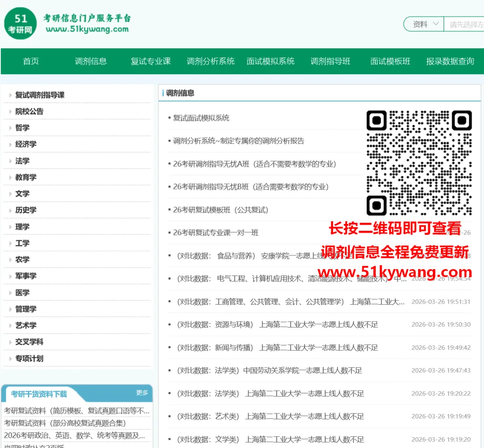Select 医学 in the sidebar
The width and height of the screenshot is (484, 448).
point(22,293)
